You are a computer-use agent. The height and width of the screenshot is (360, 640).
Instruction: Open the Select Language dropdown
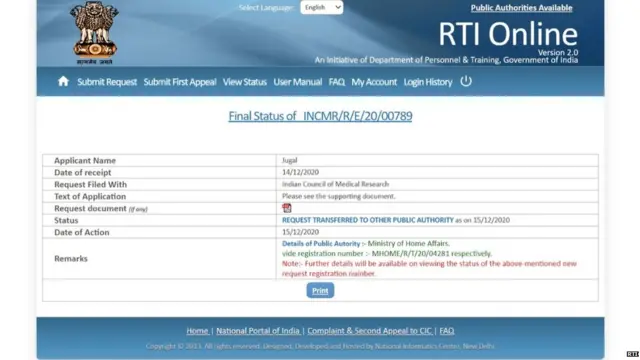[x=322, y=7]
